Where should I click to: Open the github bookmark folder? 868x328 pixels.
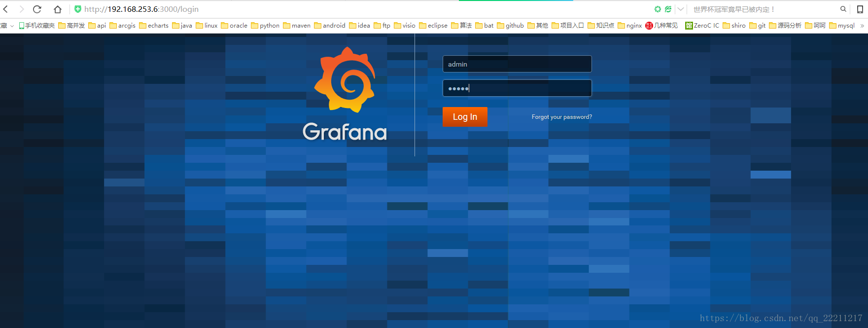(511, 26)
